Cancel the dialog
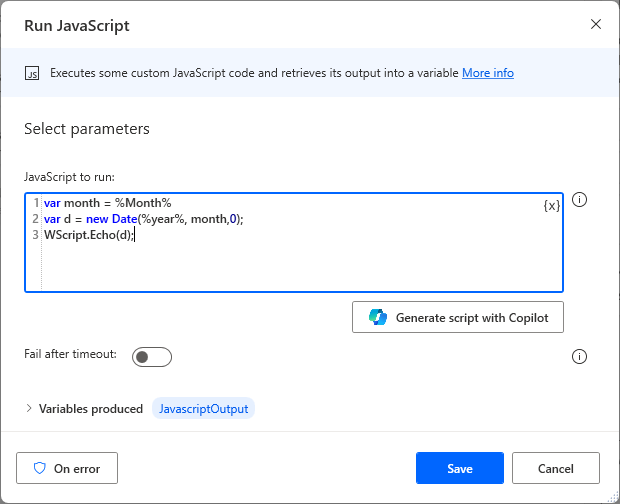 [555, 468]
